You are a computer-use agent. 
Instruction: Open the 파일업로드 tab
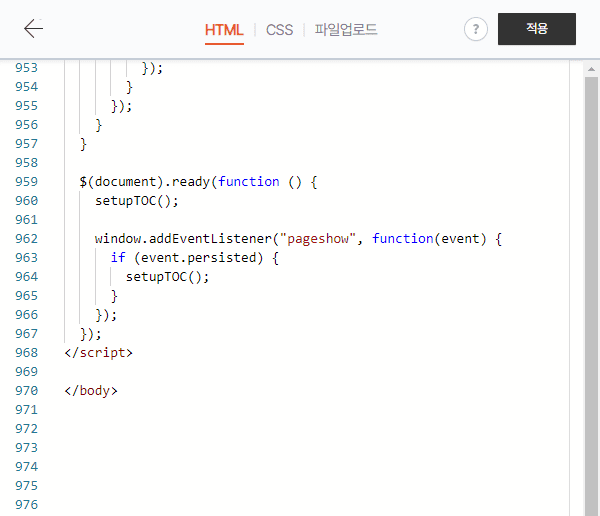(x=346, y=30)
